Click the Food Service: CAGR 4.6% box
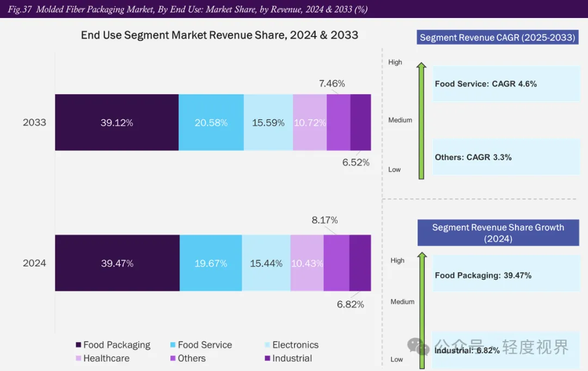This screenshot has width=588, height=371. click(506, 84)
